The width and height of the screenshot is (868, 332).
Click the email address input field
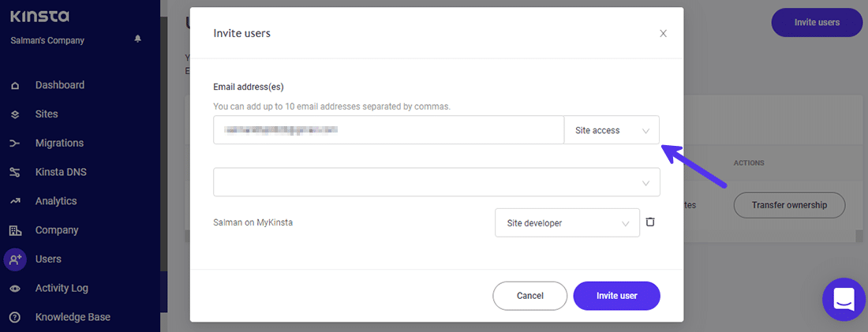coord(388,130)
